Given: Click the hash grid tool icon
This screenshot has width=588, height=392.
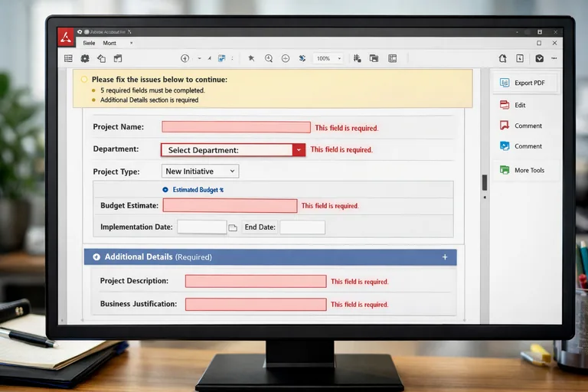Looking at the screenshot, I should point(357,58).
